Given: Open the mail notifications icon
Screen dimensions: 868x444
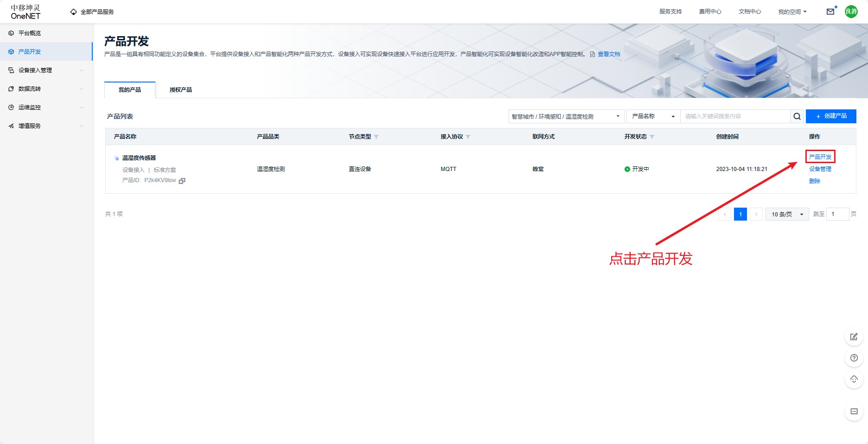Looking at the screenshot, I should click(830, 12).
